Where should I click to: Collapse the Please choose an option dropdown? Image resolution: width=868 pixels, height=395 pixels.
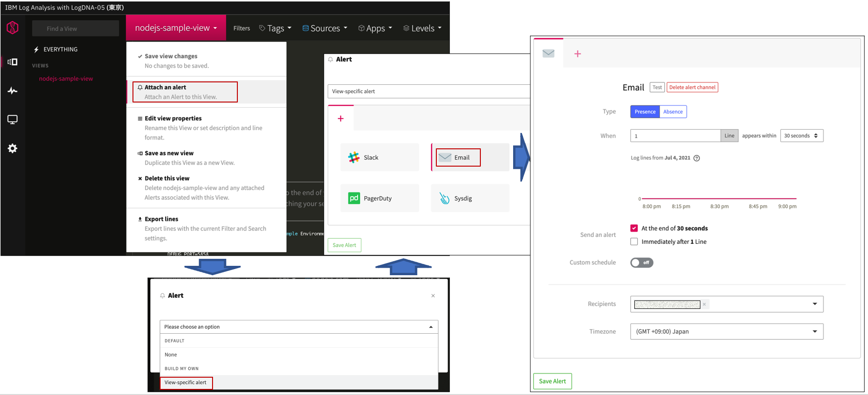(299, 327)
